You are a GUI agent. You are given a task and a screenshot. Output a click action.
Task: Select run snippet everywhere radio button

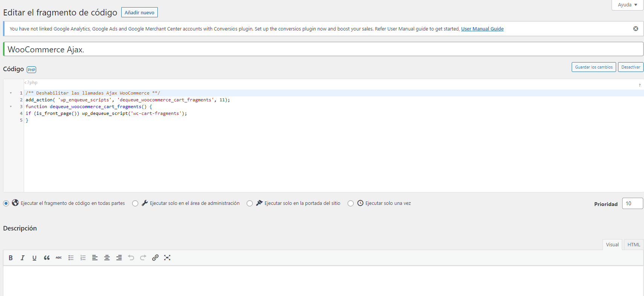[x=6, y=203]
